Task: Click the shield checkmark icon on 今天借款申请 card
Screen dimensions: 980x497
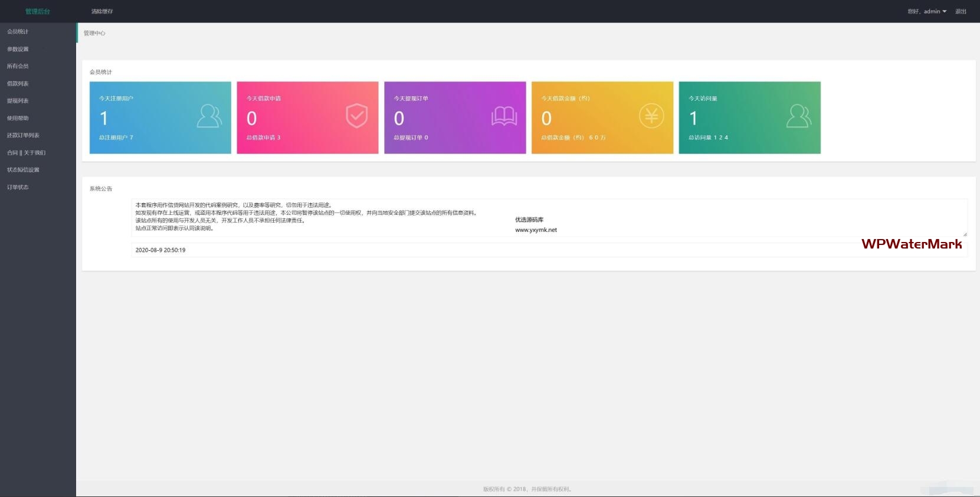Action: (356, 116)
